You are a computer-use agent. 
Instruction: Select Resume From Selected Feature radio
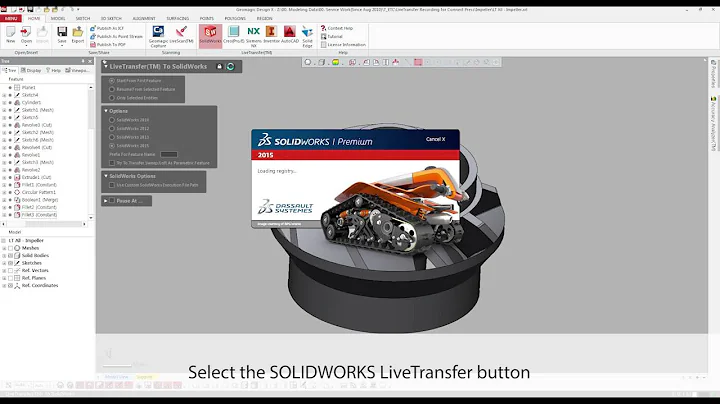point(112,89)
